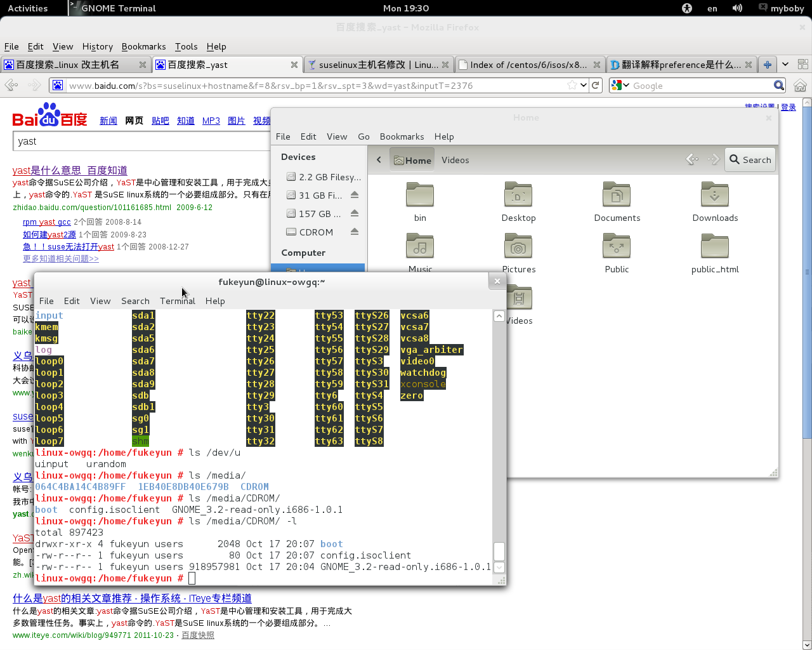812x650 pixels.
Task: Open the Terminal menu in terminal window
Action: tap(178, 301)
